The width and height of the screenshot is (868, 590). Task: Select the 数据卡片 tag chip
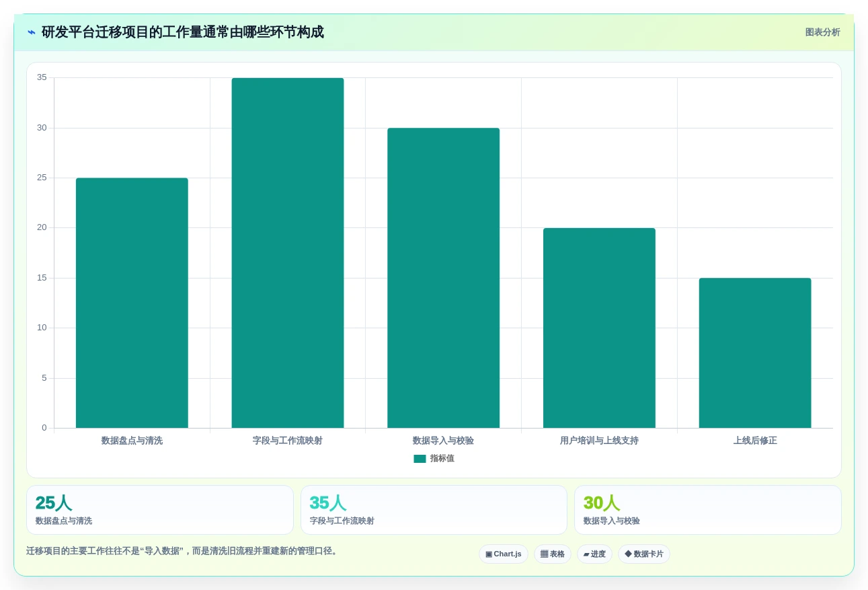pos(644,554)
